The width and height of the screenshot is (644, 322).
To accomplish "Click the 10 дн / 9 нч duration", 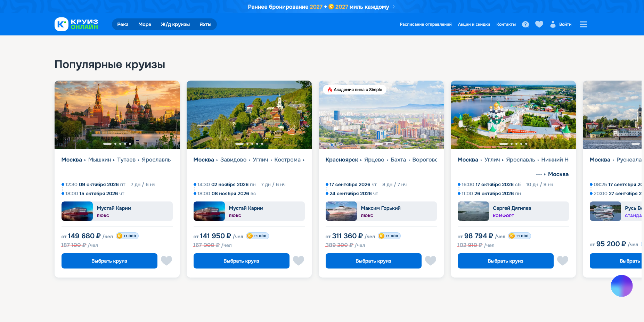I will [x=540, y=185].
